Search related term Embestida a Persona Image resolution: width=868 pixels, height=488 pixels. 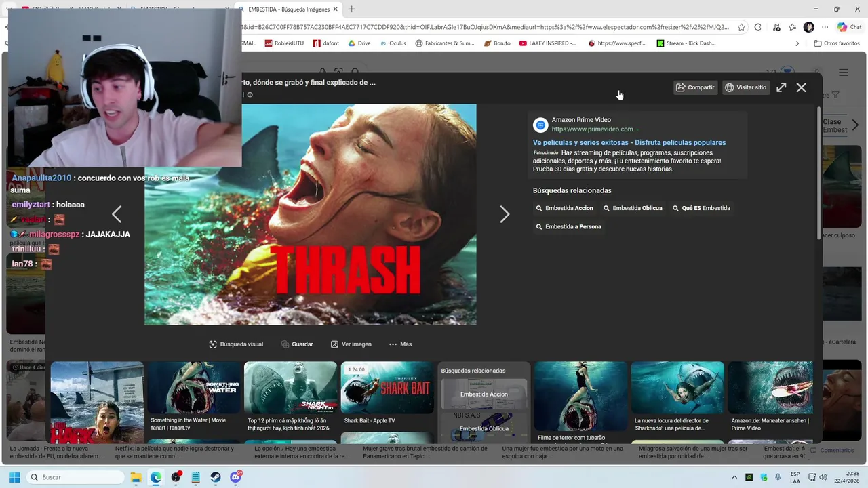coord(568,226)
